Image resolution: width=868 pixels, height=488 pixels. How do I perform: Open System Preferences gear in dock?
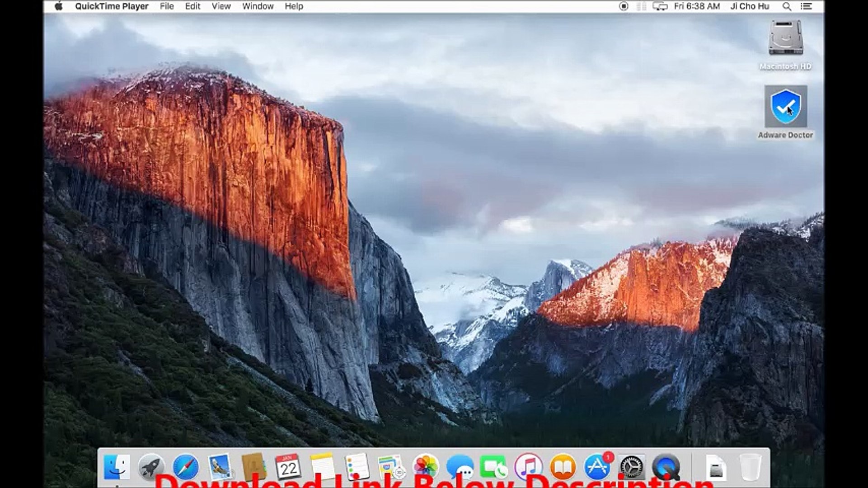coord(631,467)
